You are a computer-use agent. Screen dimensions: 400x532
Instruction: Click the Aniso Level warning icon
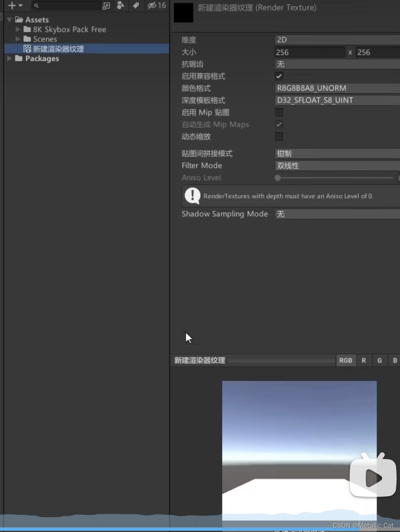[x=192, y=196]
